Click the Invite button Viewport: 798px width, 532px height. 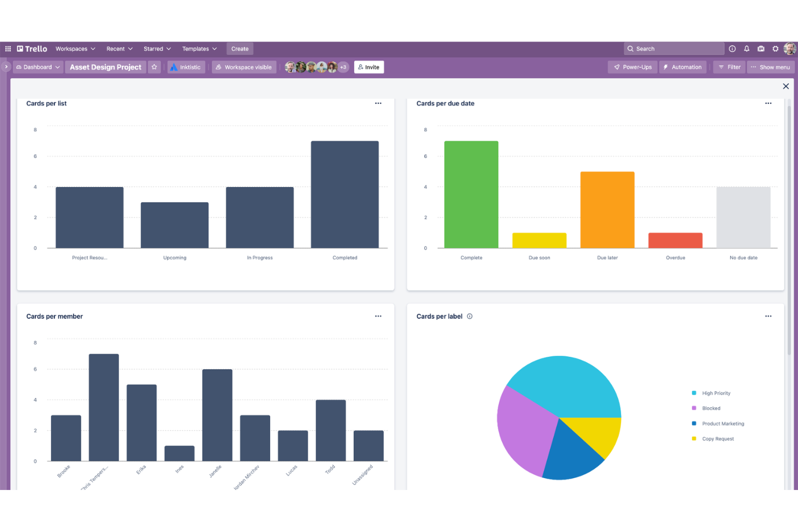(x=369, y=67)
